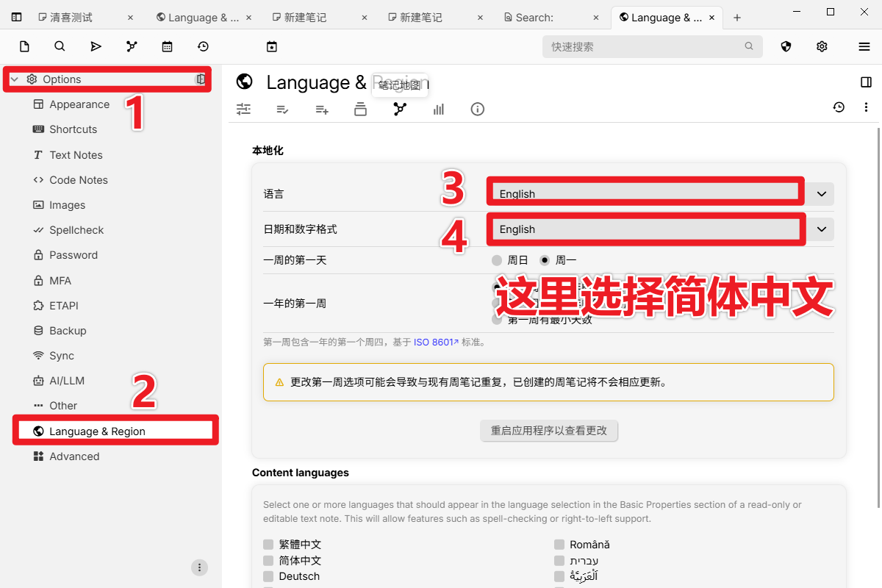The height and width of the screenshot is (588, 882).
Task: Collapse the Options tree section
Action: pyautogui.click(x=16, y=79)
